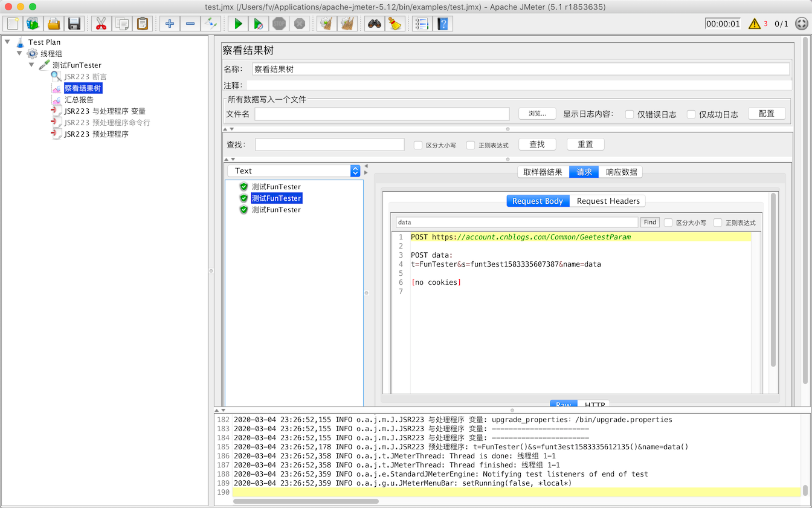Click the 线程组 gear icon in tree

point(33,54)
